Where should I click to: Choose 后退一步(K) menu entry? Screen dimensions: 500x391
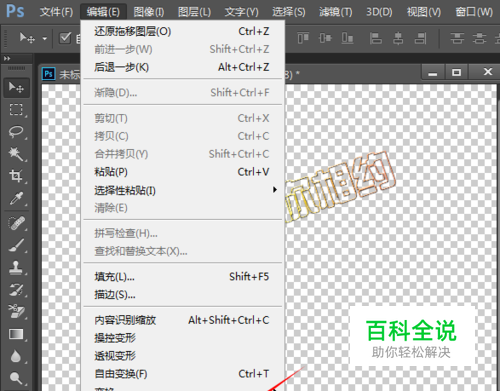pos(183,67)
